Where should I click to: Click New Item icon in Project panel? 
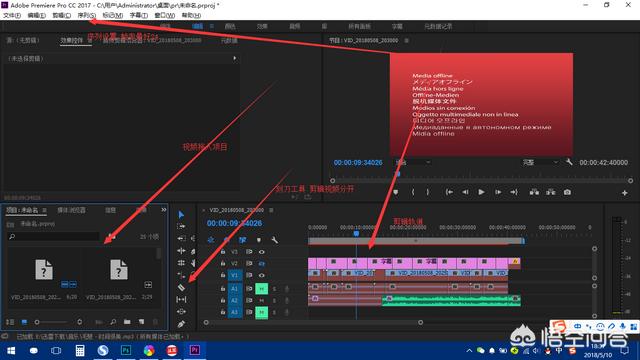[141, 322]
